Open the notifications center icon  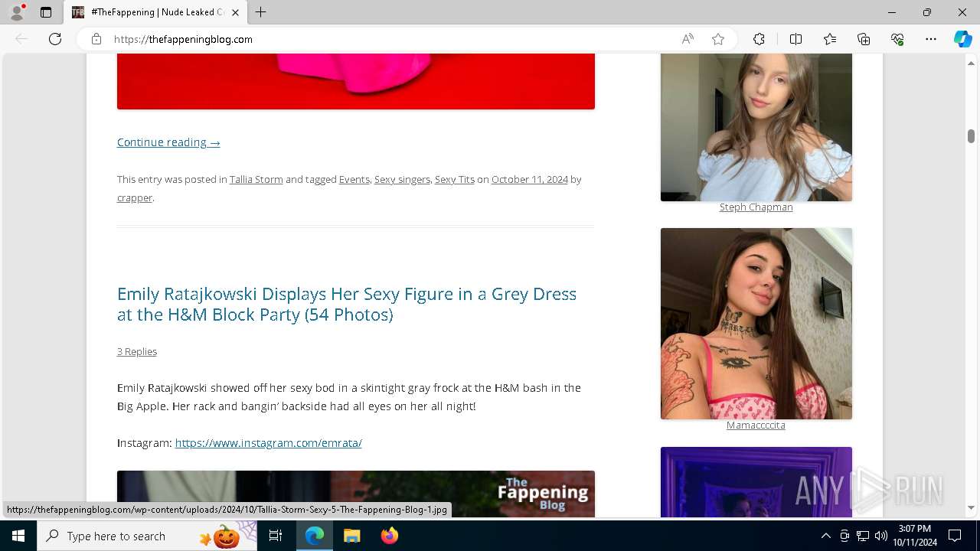tap(955, 536)
